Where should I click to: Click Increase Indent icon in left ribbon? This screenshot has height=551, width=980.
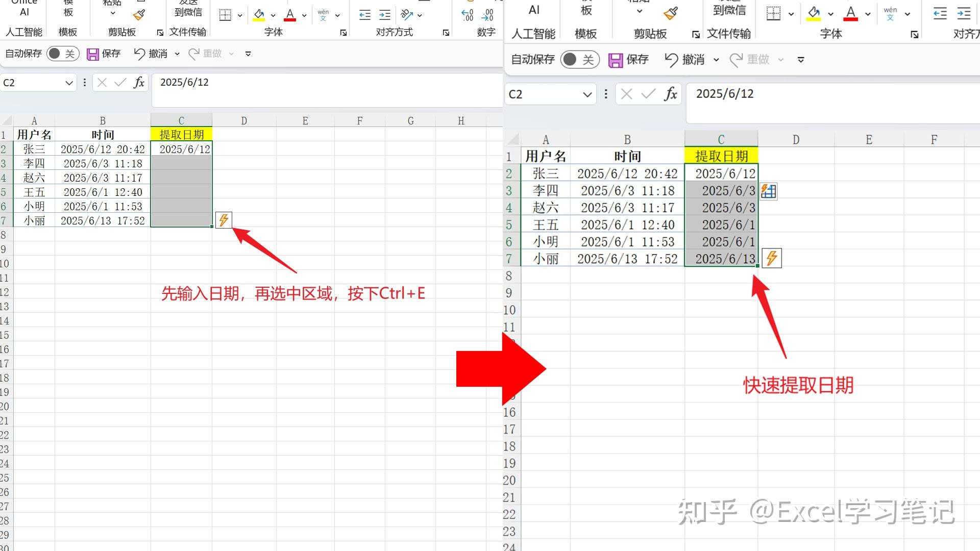(385, 15)
